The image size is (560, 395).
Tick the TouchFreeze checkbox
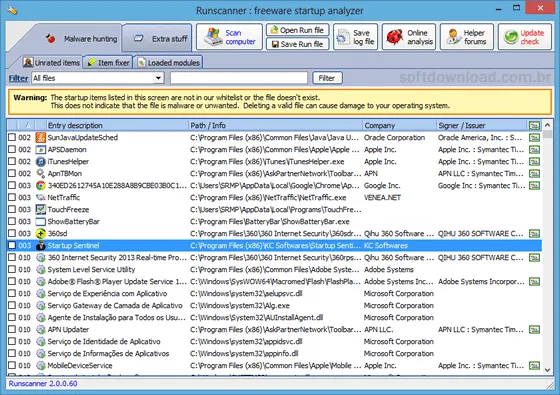point(12,210)
